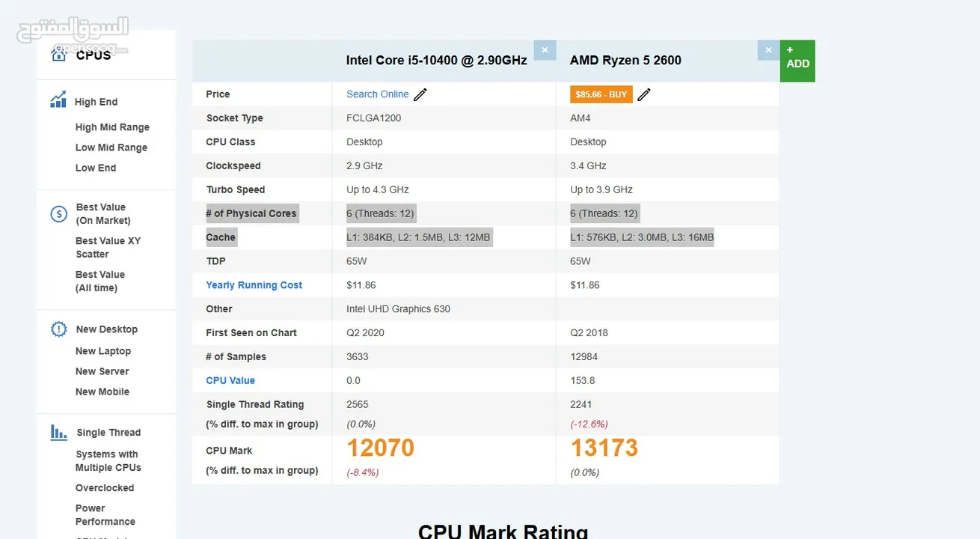980x539 pixels.
Task: Open the CPU Value link
Action: coord(230,380)
